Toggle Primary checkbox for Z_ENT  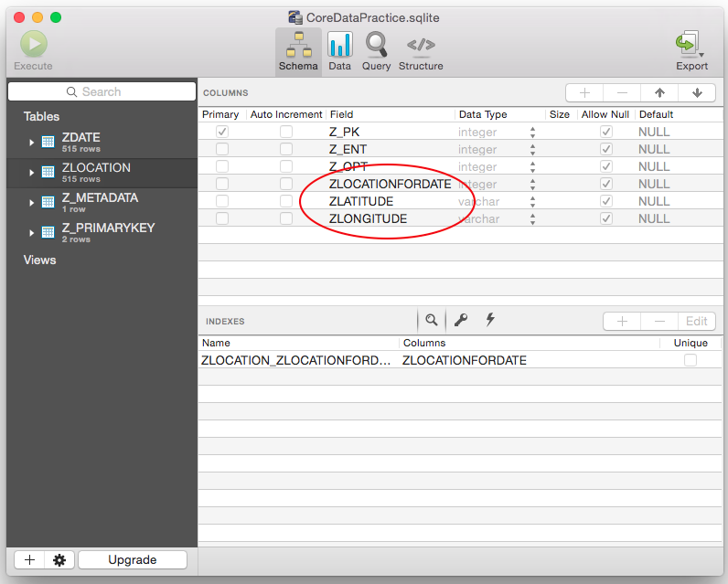pos(222,149)
